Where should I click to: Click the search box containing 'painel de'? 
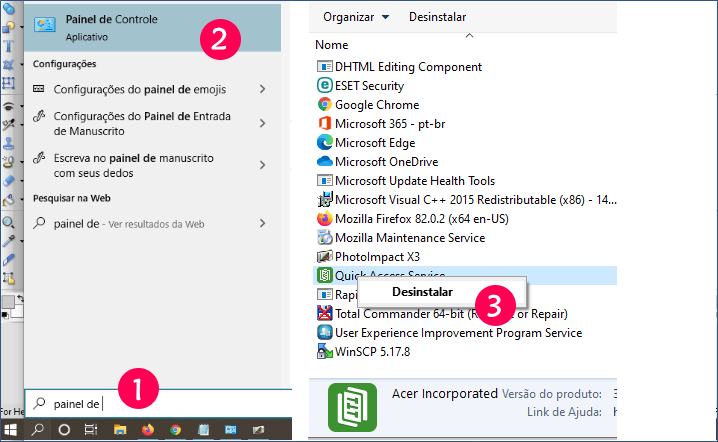pyautogui.click(x=158, y=404)
